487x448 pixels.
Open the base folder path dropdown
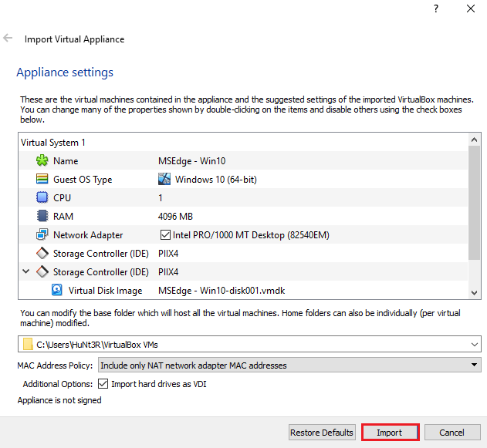point(475,345)
